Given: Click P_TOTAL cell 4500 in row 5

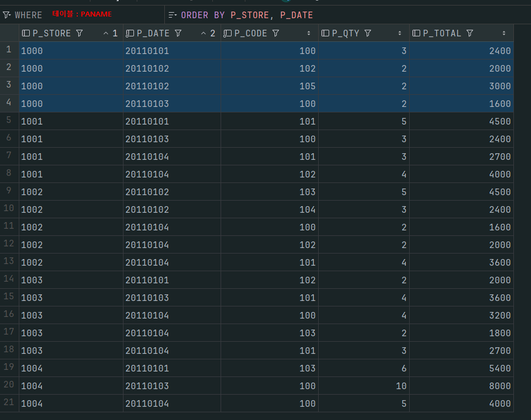Looking at the screenshot, I should (x=462, y=121).
